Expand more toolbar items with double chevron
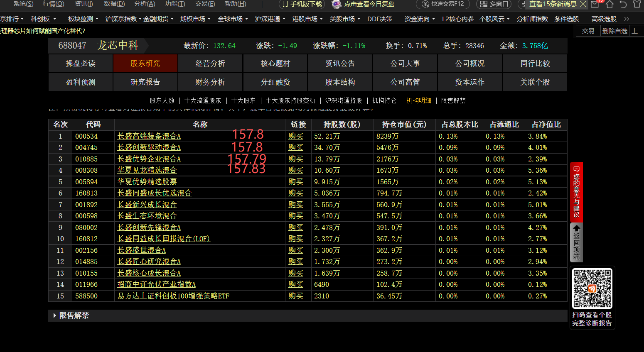 click(x=627, y=19)
